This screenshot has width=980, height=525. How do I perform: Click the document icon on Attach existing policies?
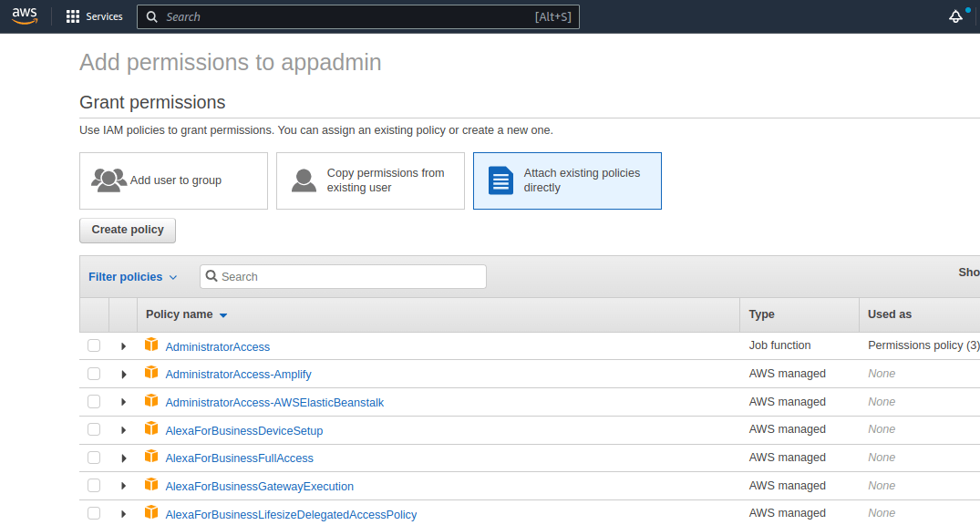[500, 180]
